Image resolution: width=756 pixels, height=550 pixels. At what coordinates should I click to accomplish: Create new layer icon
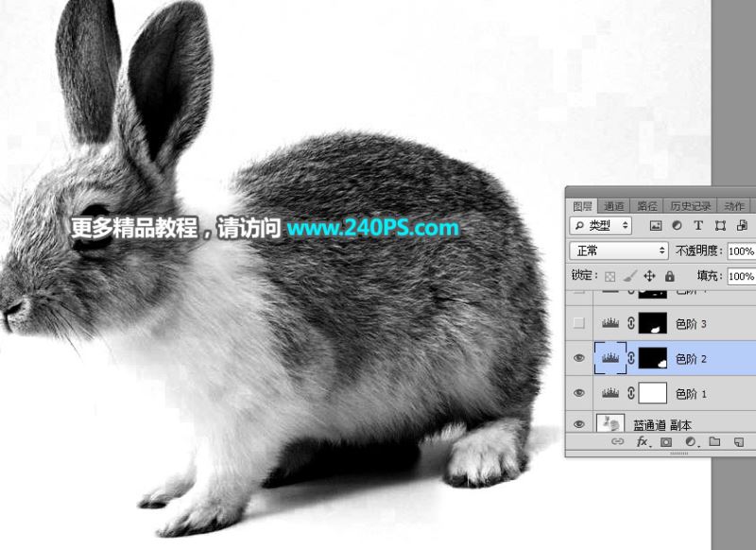click(739, 442)
